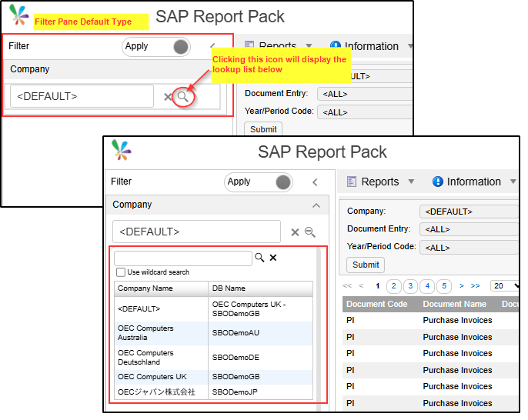Sort by DB Name column header

[x=260, y=288]
